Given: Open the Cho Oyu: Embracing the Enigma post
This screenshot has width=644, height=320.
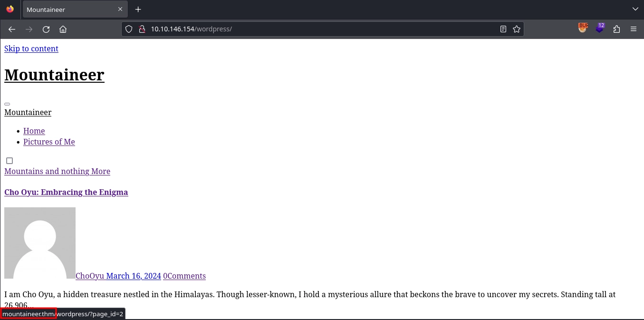Looking at the screenshot, I should 66,192.
